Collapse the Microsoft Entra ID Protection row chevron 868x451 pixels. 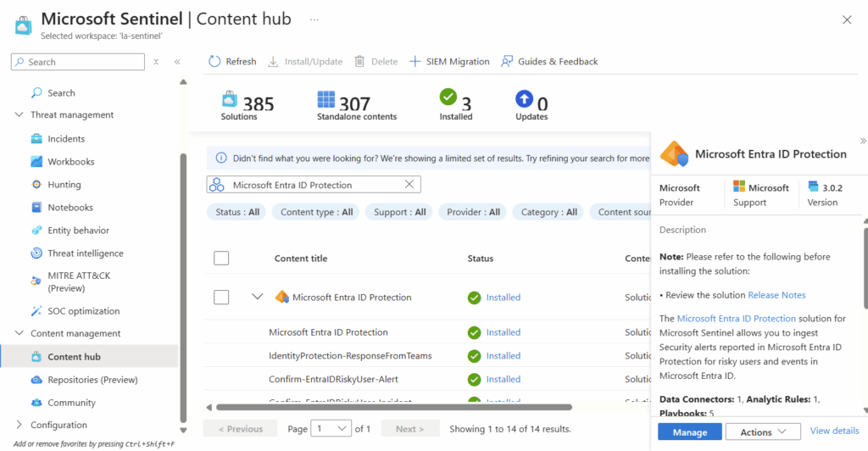click(258, 297)
